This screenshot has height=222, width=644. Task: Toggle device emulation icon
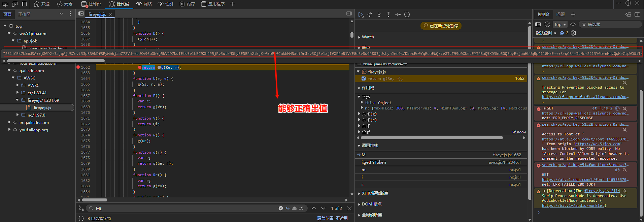pos(15,4)
